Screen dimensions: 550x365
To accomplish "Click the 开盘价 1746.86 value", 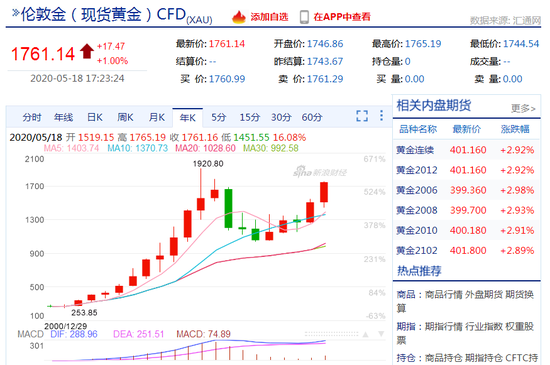I will tap(325, 44).
